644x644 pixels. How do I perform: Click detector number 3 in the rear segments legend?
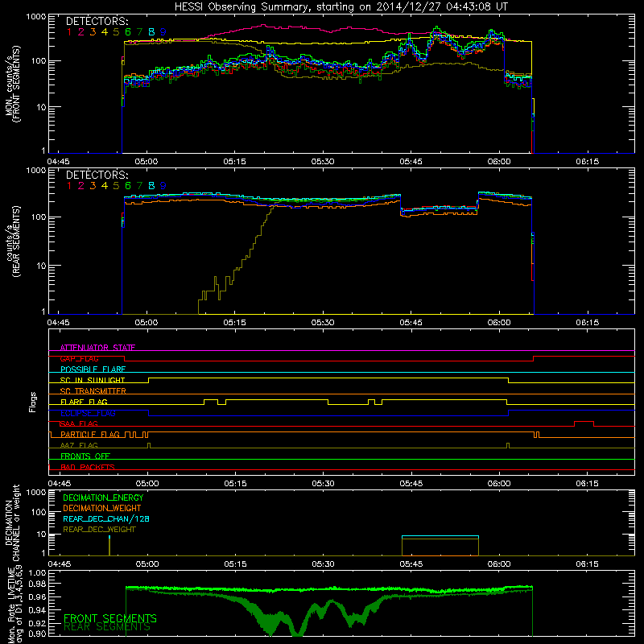[x=93, y=186]
